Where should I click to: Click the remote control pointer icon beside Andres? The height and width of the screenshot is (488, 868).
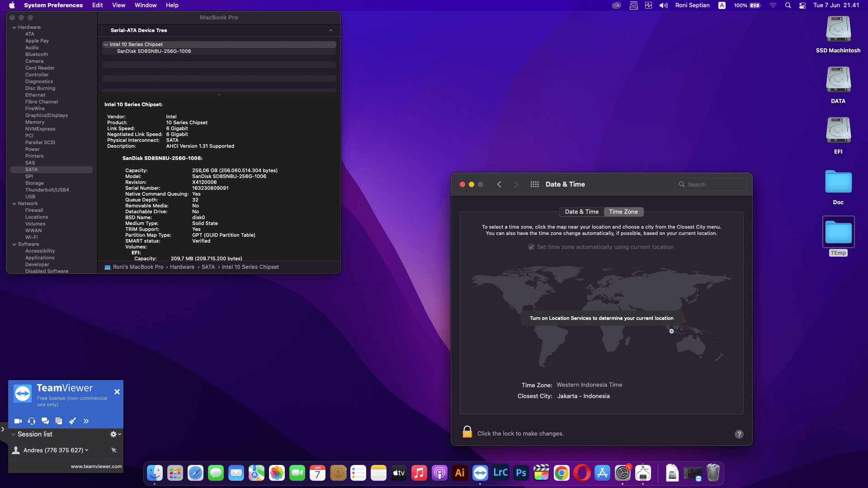point(114,450)
